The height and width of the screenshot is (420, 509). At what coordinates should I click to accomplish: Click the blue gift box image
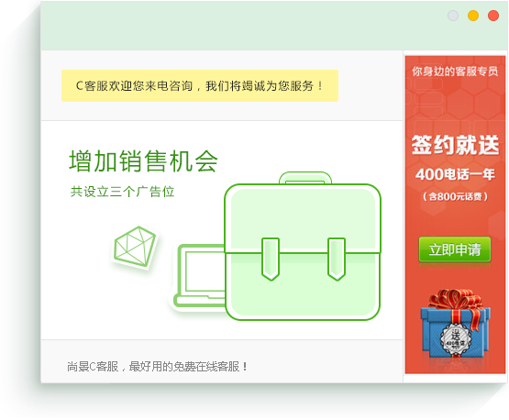coord(455,330)
